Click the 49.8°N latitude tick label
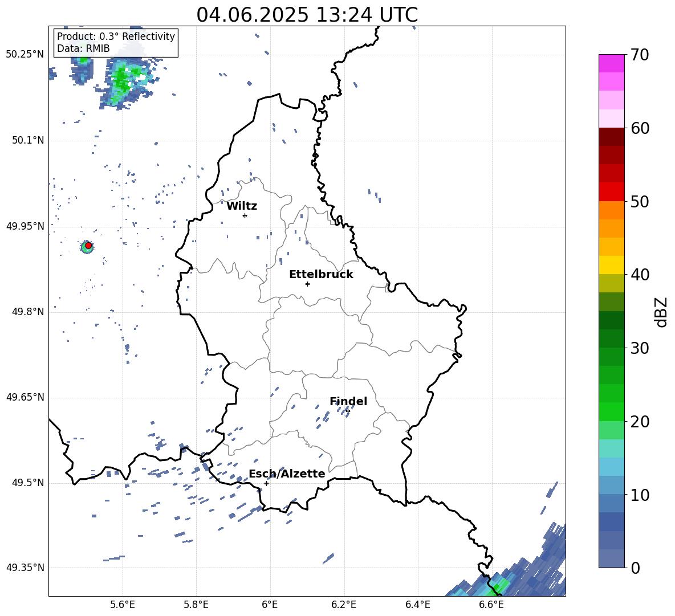This screenshot has width=675, height=616. [x=28, y=312]
